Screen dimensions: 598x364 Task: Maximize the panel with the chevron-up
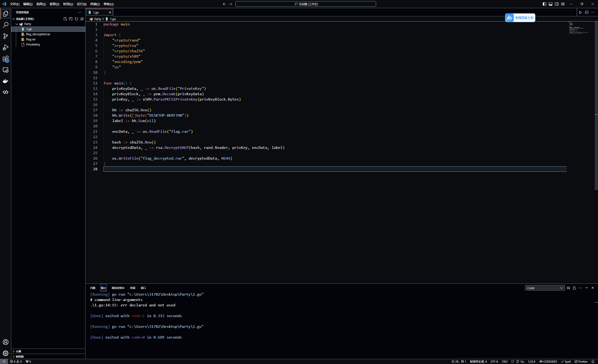click(587, 288)
